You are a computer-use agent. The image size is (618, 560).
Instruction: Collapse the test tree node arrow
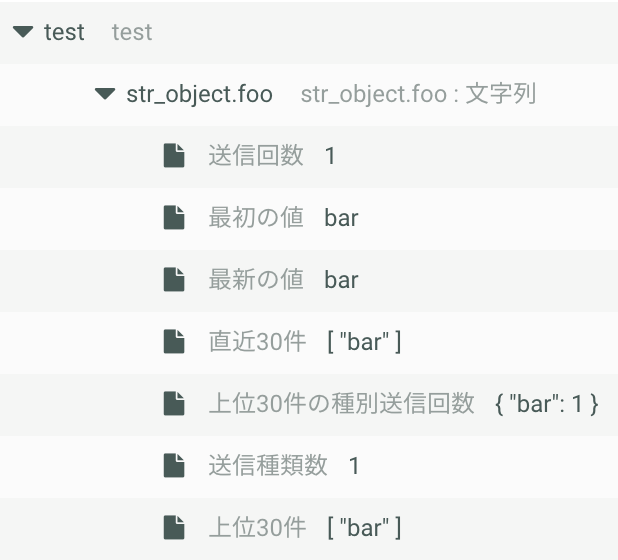click(x=23, y=32)
